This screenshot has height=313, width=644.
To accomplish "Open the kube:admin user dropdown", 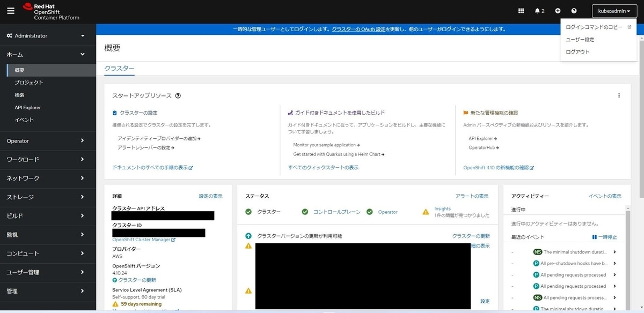I will tap(614, 11).
